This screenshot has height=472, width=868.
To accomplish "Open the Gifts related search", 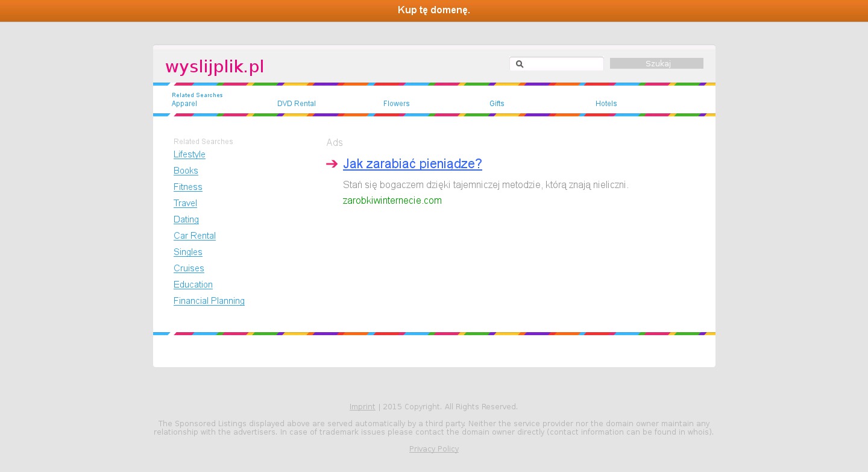I will pos(497,104).
